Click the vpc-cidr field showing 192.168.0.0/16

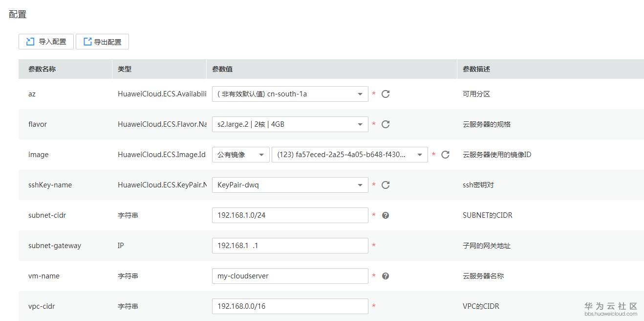coord(290,306)
